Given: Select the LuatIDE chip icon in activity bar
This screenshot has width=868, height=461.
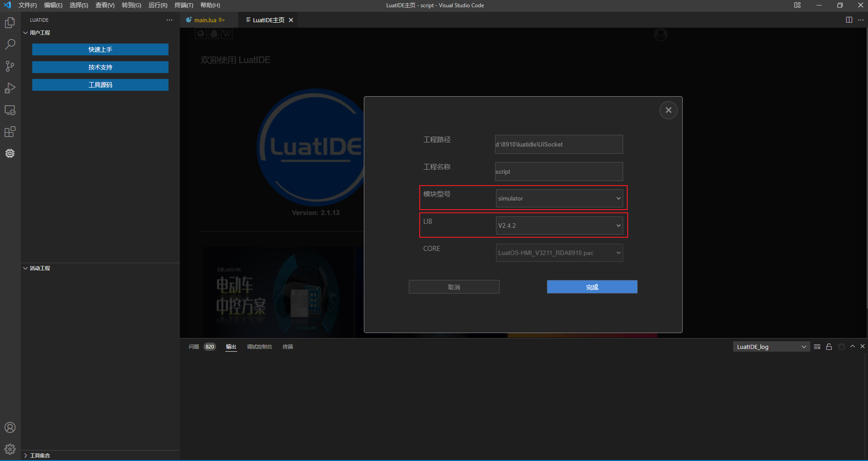Looking at the screenshot, I should 10,153.
